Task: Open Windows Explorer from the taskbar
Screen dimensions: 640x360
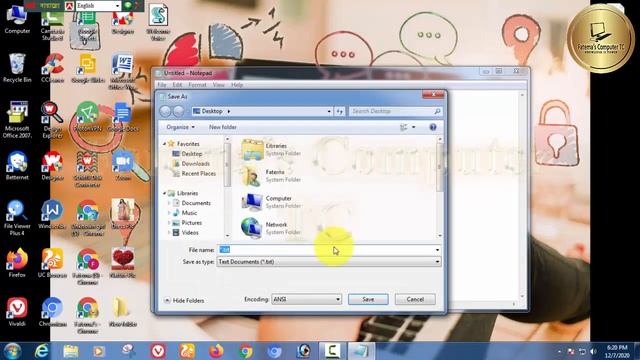Action: pos(71,351)
